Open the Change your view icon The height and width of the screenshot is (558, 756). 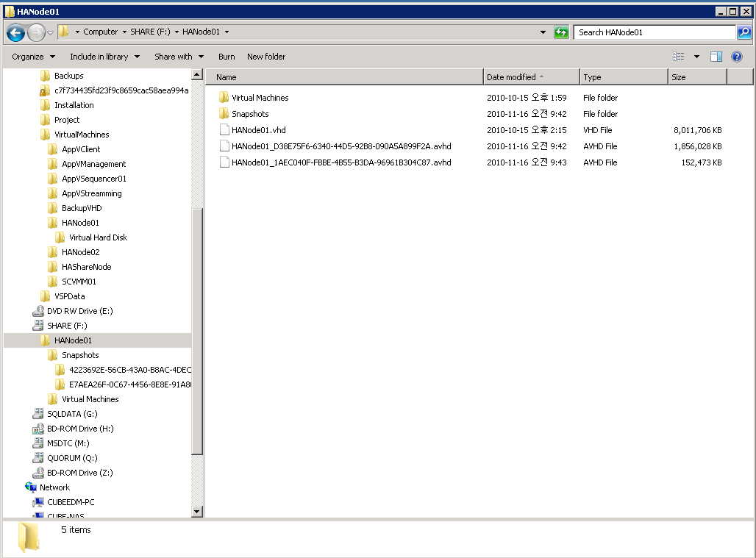coord(679,57)
